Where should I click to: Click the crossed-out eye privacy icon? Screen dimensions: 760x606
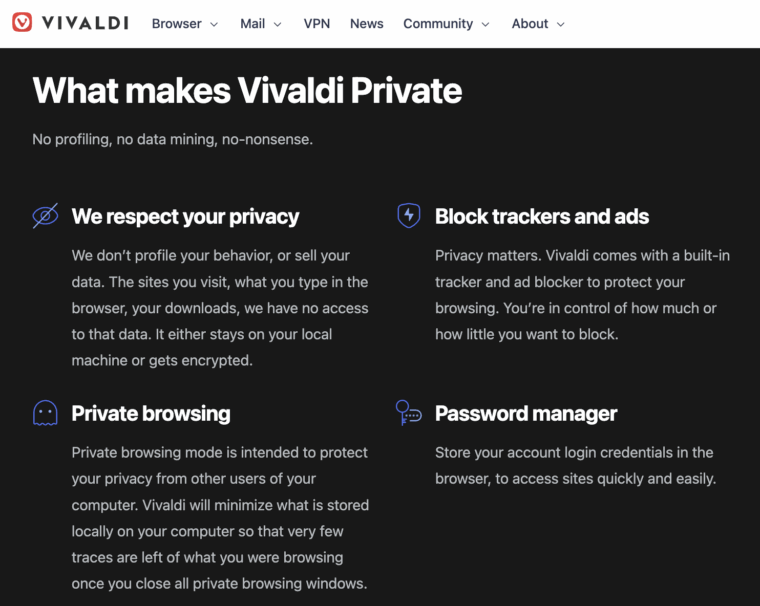point(45,216)
